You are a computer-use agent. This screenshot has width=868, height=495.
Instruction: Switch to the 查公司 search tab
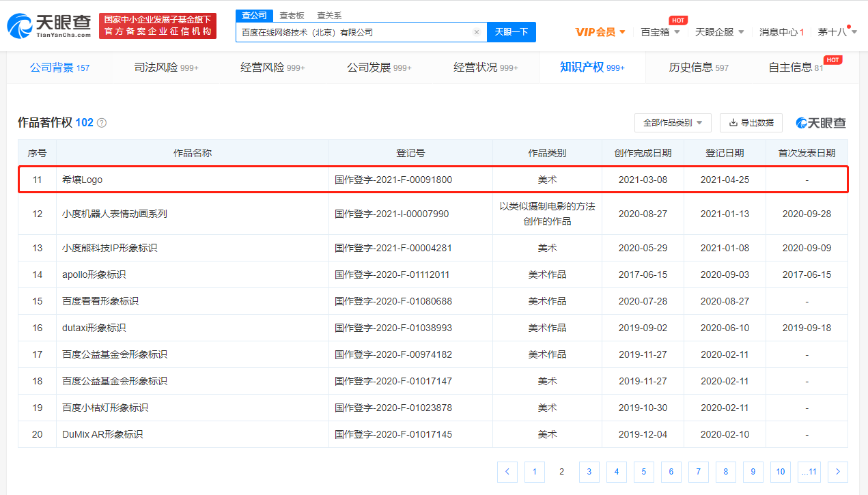coord(255,15)
